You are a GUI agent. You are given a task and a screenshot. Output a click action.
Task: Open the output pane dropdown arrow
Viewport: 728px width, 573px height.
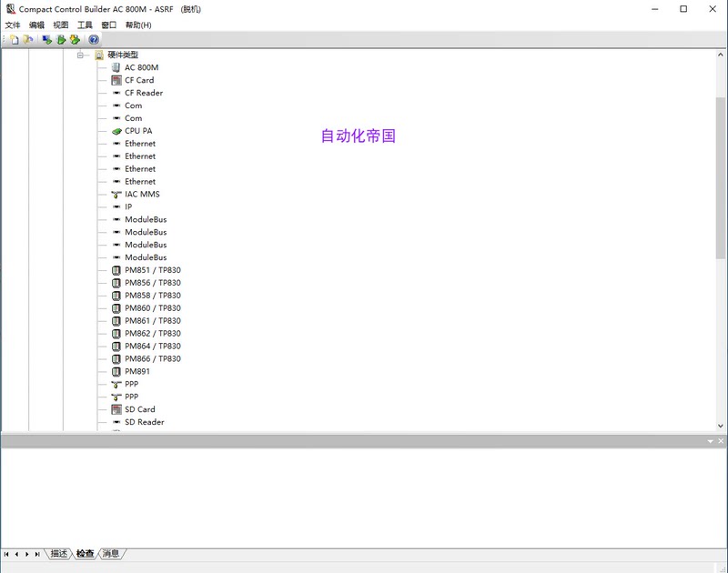pyautogui.click(x=711, y=441)
